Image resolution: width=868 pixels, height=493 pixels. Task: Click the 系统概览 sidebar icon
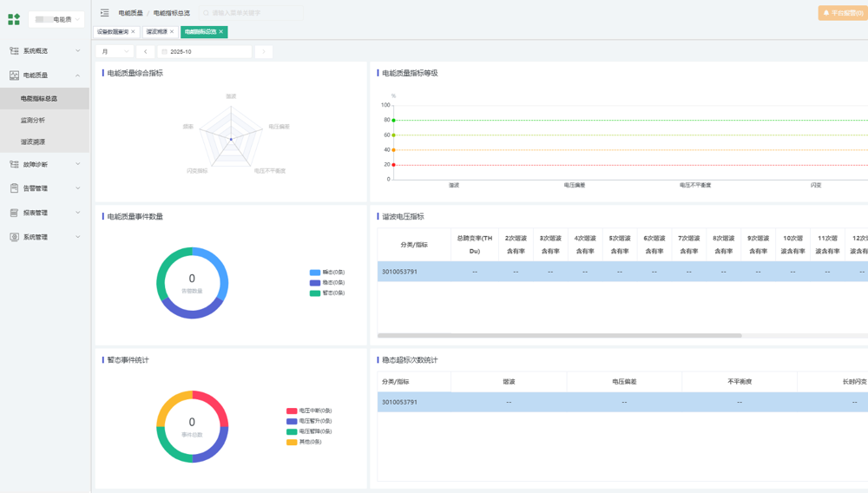click(14, 51)
